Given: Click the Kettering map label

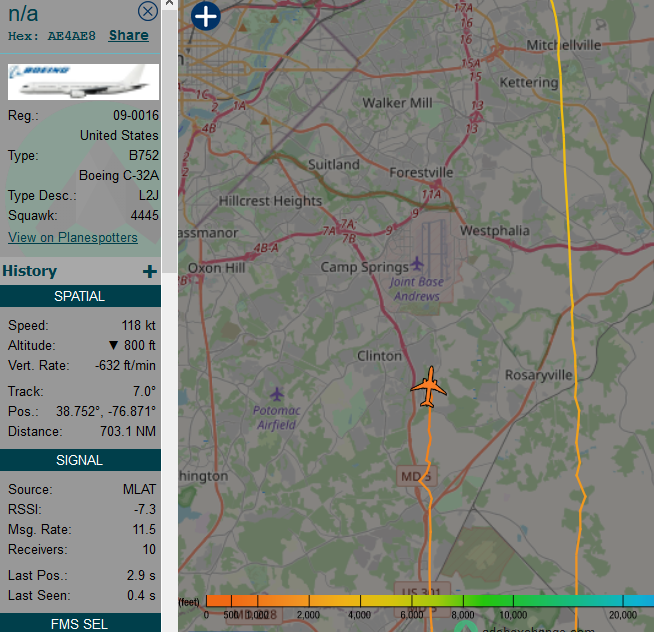Looking at the screenshot, I should click(529, 83).
